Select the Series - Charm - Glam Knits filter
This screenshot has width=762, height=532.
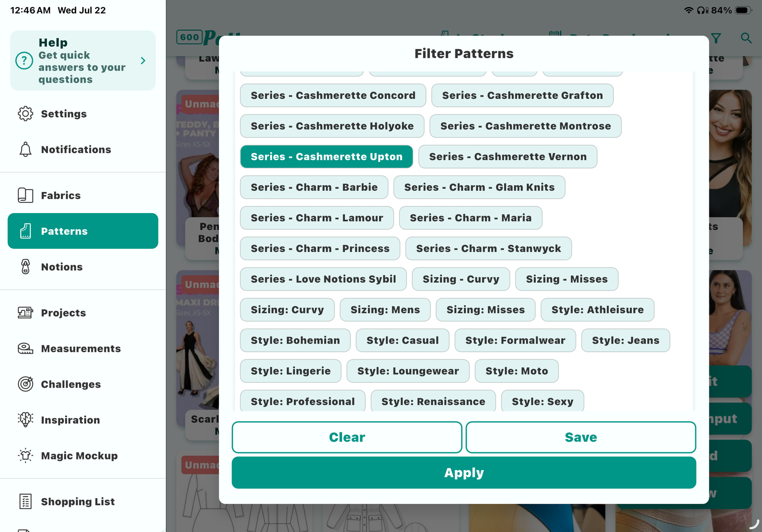click(479, 187)
